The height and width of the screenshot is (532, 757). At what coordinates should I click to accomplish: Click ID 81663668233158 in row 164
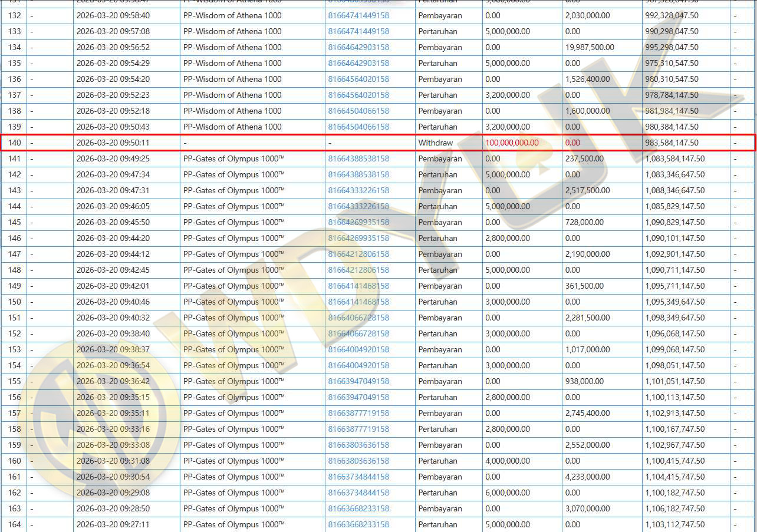358,524
